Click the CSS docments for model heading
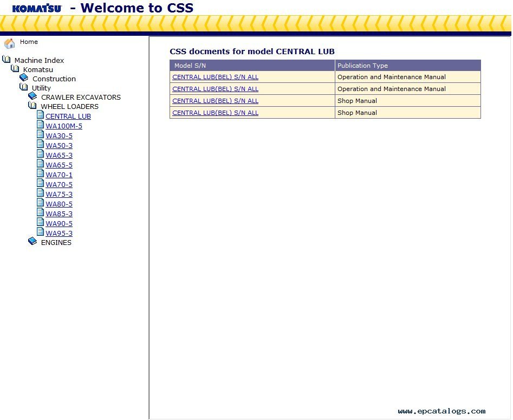513x420 pixels. (252, 51)
